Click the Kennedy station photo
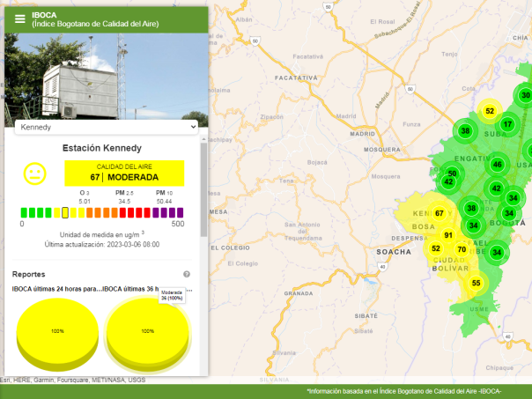The width and height of the screenshot is (532, 399). (106, 75)
